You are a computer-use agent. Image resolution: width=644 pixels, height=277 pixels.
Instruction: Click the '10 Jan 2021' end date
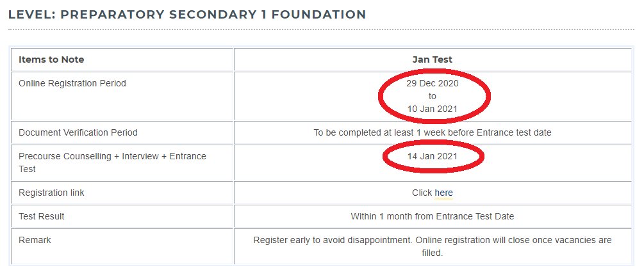[432, 109]
